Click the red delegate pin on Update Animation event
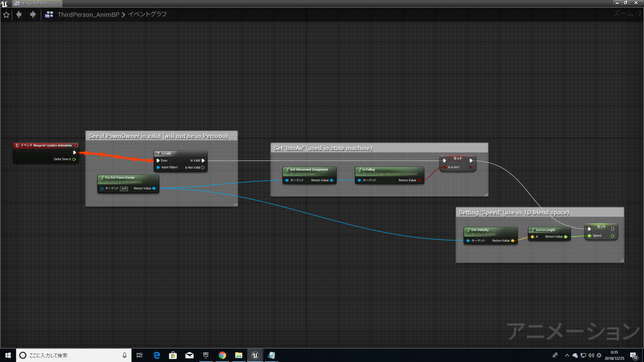 click(x=76, y=145)
